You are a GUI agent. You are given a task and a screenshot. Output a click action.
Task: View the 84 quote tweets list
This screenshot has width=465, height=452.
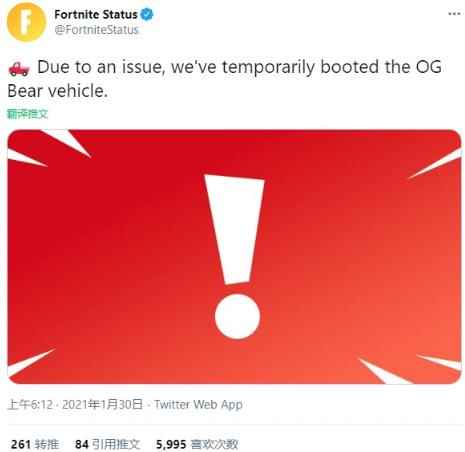pos(107,444)
